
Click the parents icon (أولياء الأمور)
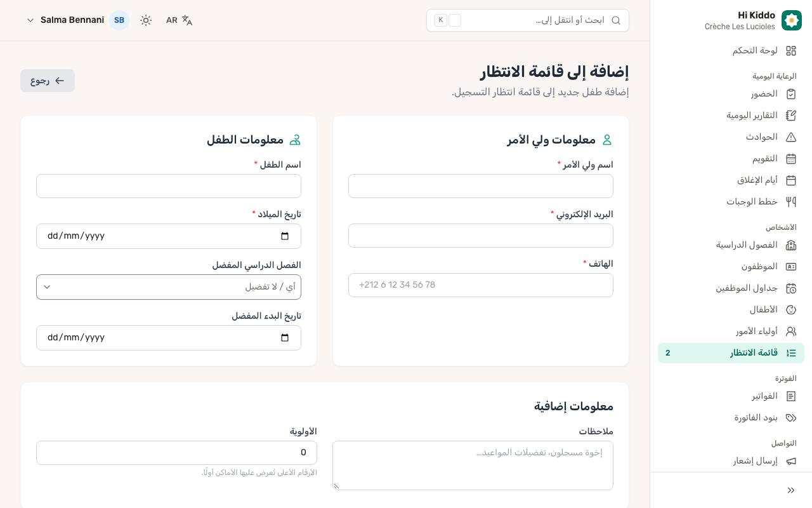click(x=791, y=331)
